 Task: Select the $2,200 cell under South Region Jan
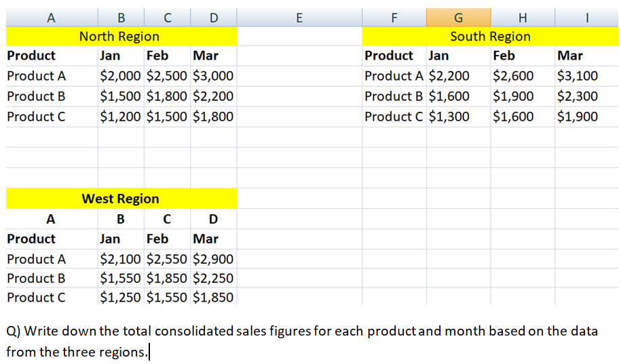click(x=449, y=76)
